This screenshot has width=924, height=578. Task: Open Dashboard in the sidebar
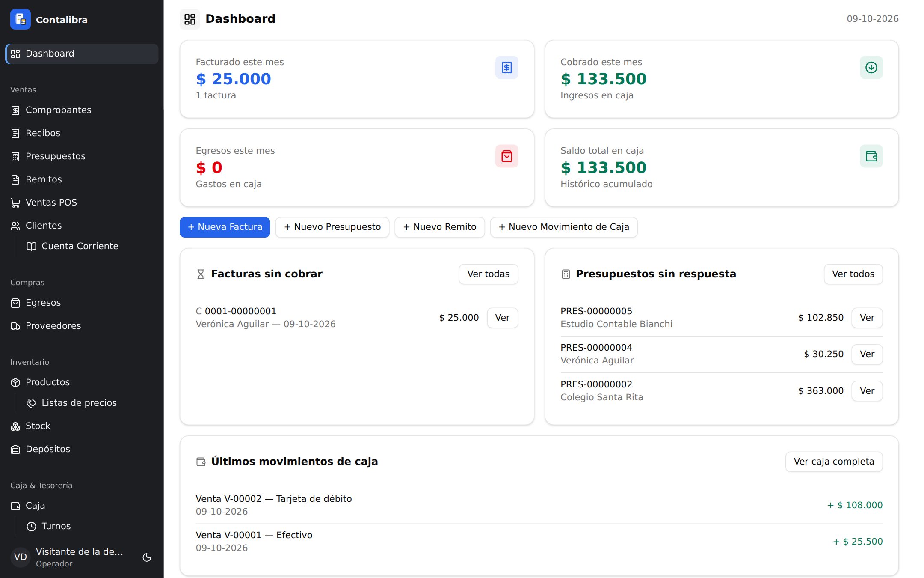[x=82, y=54]
